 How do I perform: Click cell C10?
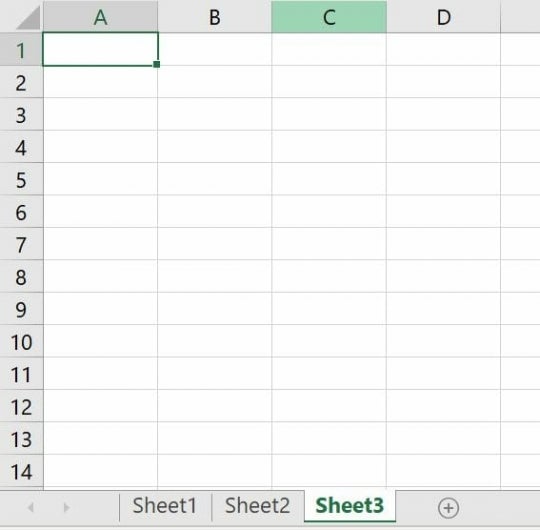(x=329, y=341)
